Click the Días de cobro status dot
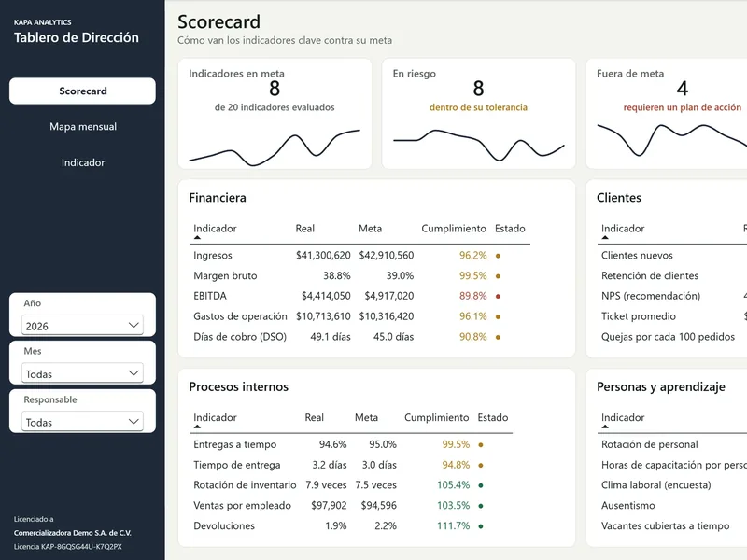747x560 pixels. (x=498, y=337)
